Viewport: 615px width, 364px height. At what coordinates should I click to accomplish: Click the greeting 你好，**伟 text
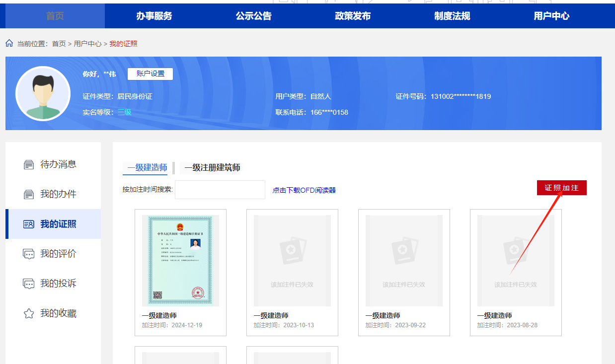(x=99, y=74)
